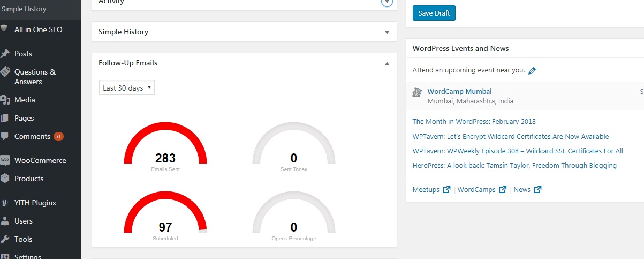644x259 pixels.
Task: Open WooCommerce menu
Action: tap(40, 160)
